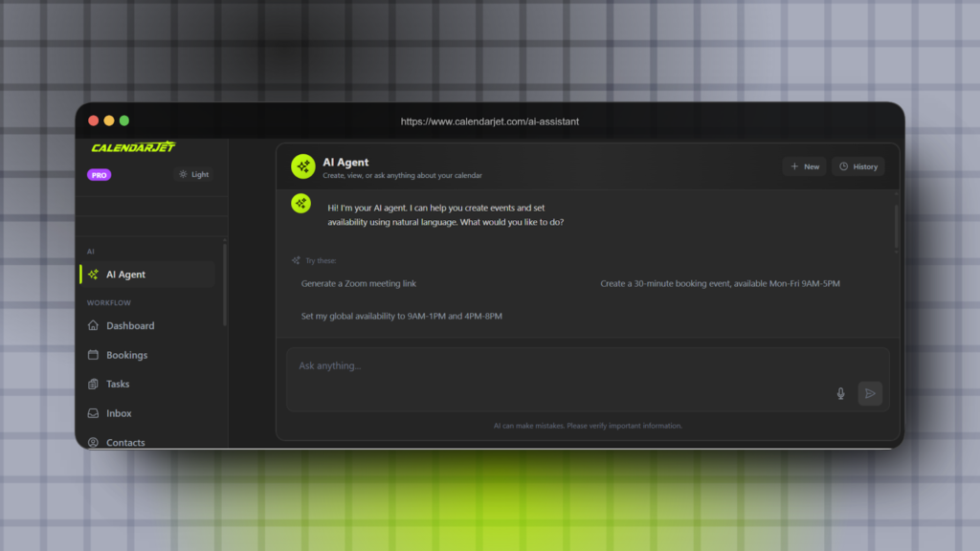Open the Bookings sidebar menu item

click(x=126, y=355)
